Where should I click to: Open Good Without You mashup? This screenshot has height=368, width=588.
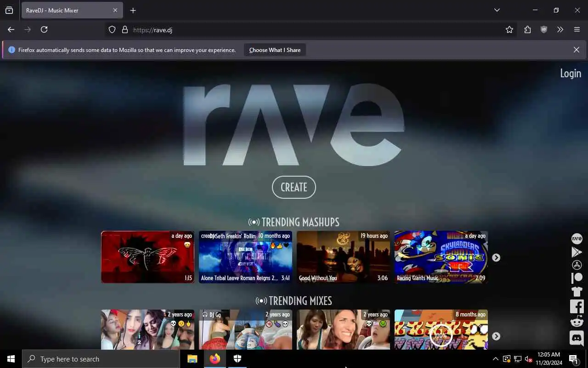(x=343, y=257)
